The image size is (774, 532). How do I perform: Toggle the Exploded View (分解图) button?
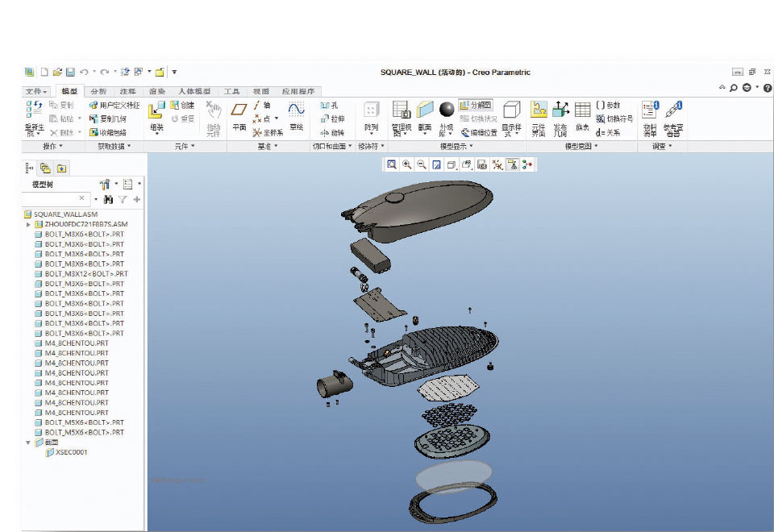point(476,105)
